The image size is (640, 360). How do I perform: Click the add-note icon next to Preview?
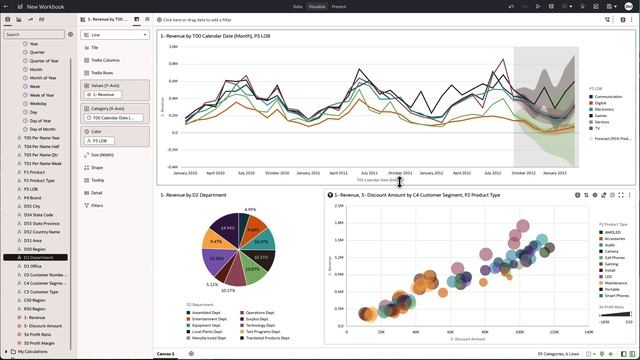click(551, 7)
